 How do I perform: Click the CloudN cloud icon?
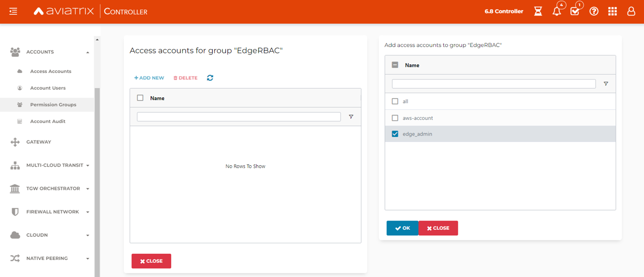coord(15,235)
